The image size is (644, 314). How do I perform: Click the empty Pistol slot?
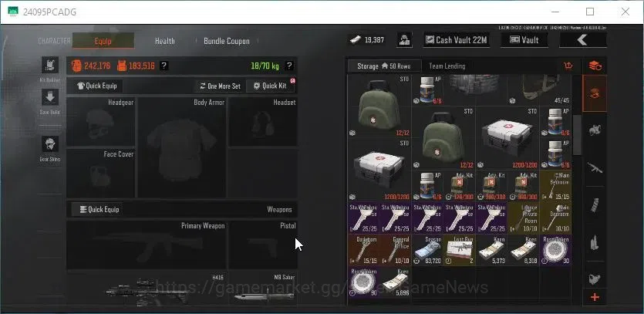(x=263, y=245)
